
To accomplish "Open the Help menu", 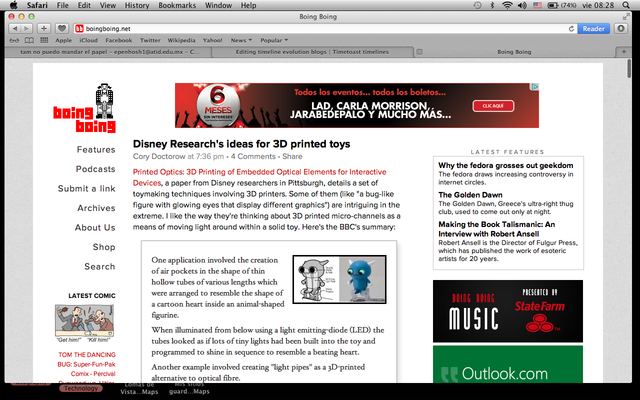I will (248, 5).
